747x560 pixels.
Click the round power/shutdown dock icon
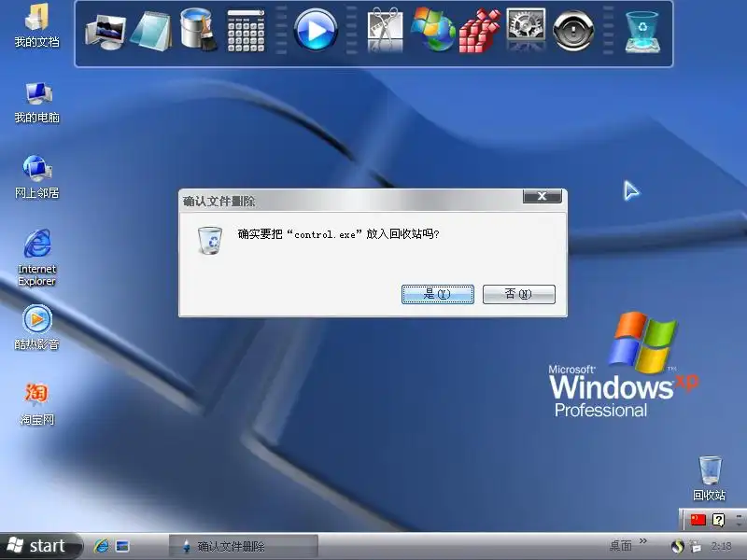coord(573,31)
